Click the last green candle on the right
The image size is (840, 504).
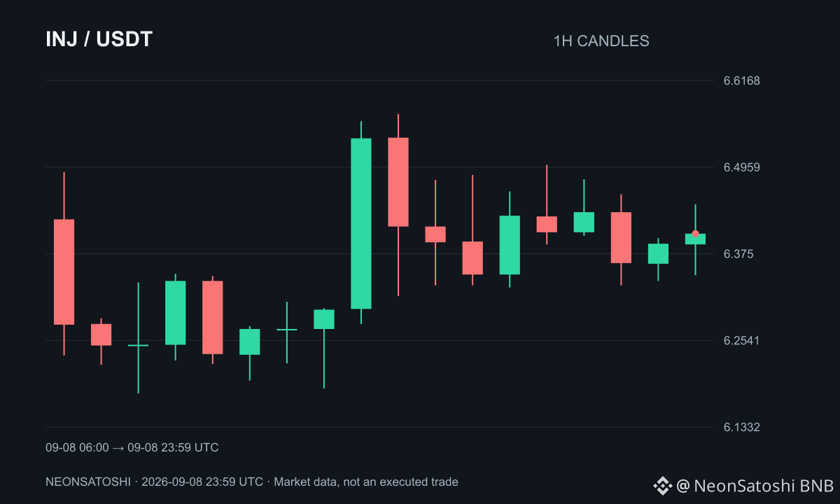tap(695, 239)
